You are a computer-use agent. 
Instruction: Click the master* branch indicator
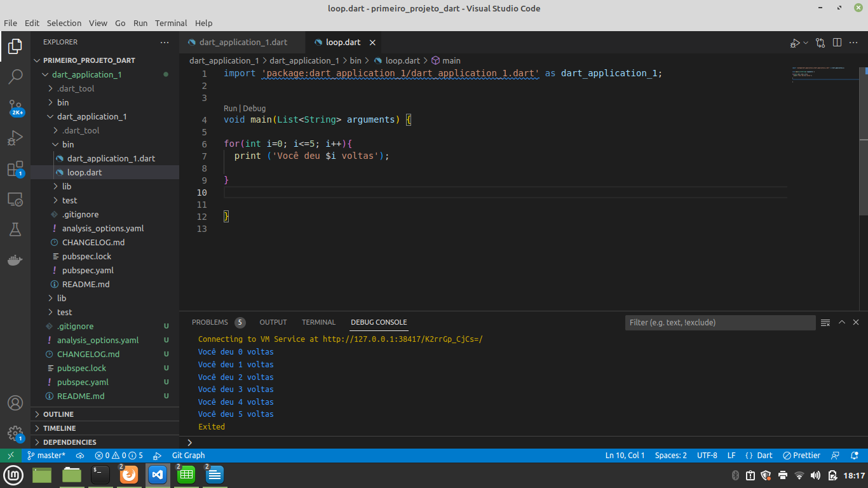pyautogui.click(x=46, y=456)
